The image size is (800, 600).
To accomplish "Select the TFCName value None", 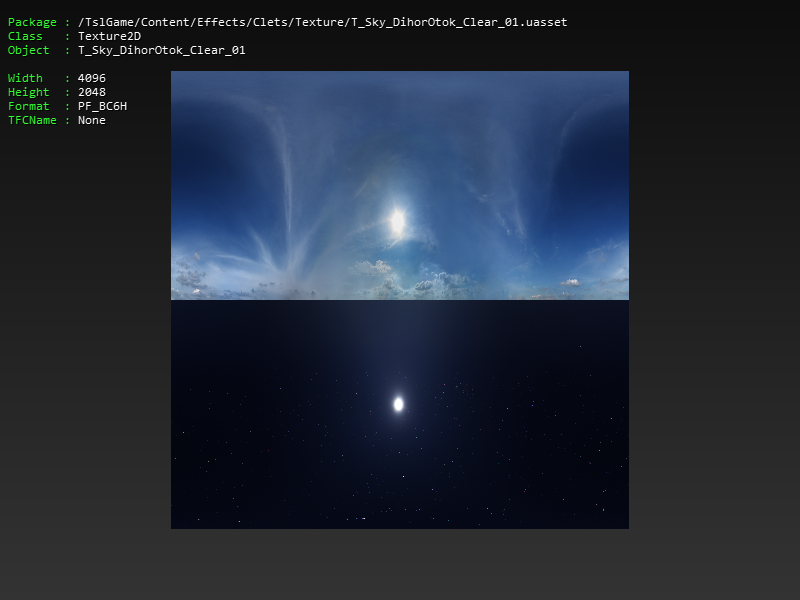I will coord(91,120).
